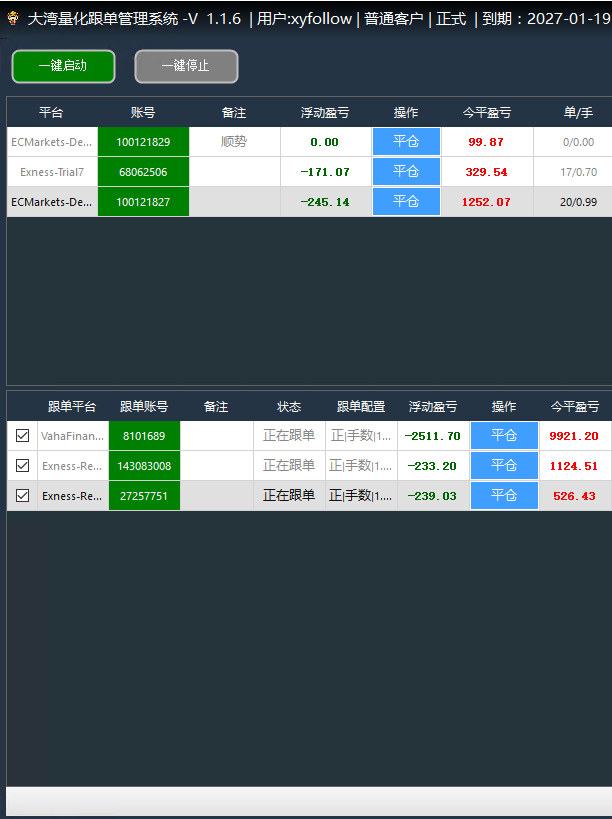Select today's closed profit 526.43

[x=574, y=496]
